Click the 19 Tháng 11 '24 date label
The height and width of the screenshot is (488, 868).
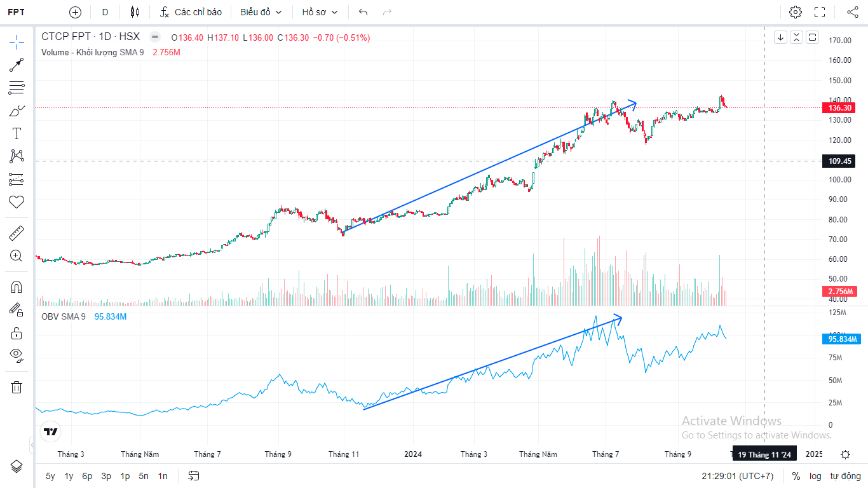click(x=764, y=454)
